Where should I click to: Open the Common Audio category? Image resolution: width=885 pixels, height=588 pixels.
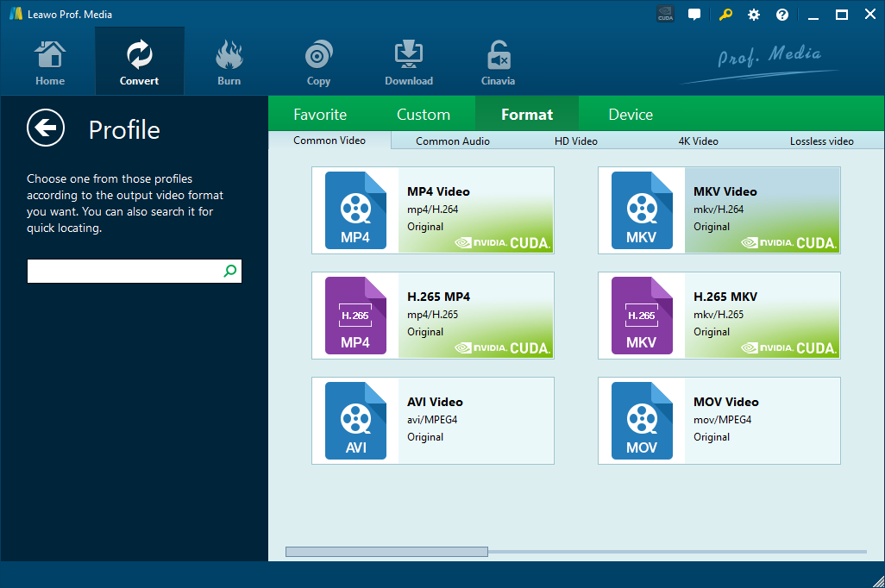452,140
